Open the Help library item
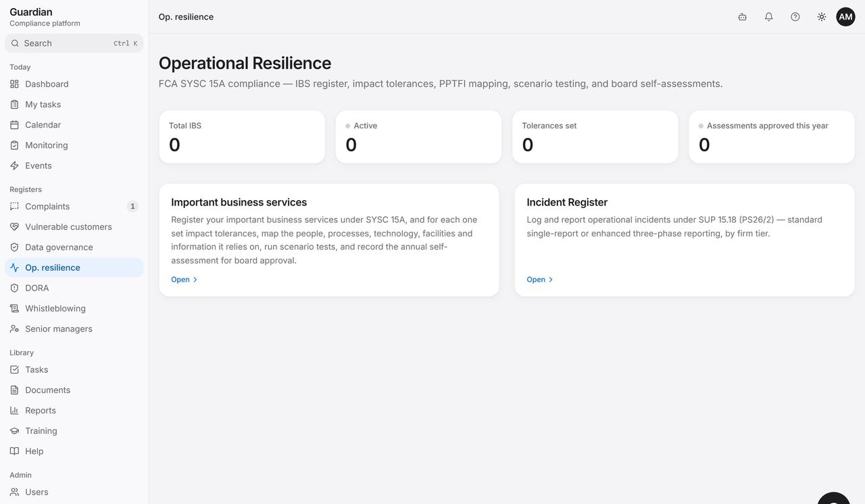Viewport: 865px width, 504px height. click(74, 451)
